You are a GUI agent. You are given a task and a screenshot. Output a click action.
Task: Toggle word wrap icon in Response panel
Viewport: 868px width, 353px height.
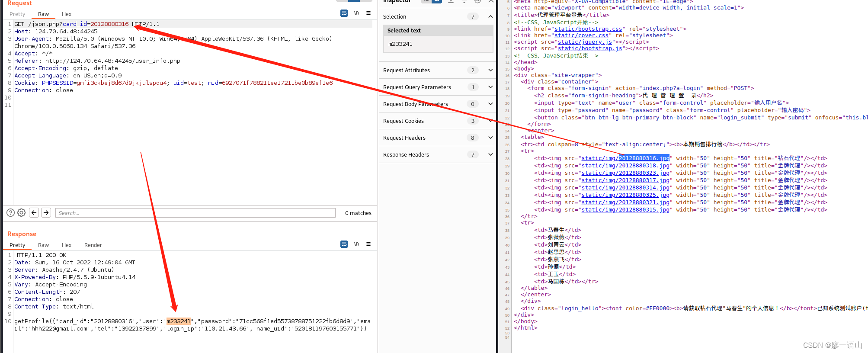tap(344, 244)
